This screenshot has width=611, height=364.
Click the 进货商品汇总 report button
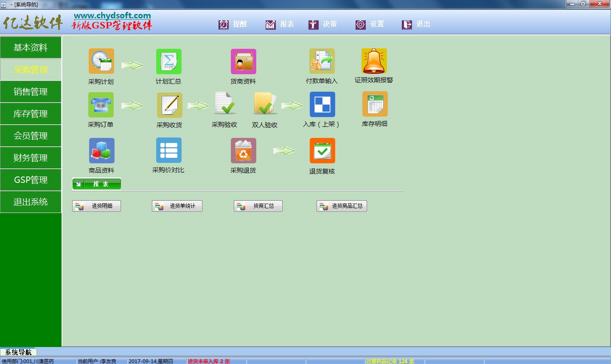pyautogui.click(x=342, y=206)
